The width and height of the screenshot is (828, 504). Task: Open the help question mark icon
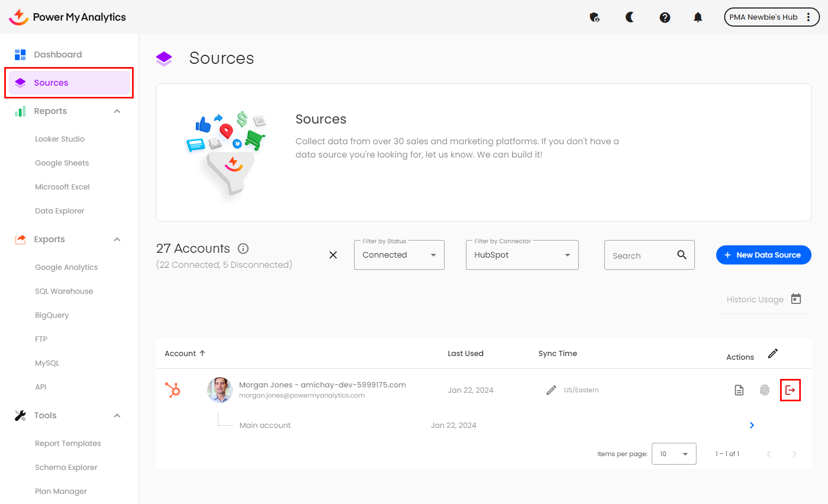(x=665, y=18)
